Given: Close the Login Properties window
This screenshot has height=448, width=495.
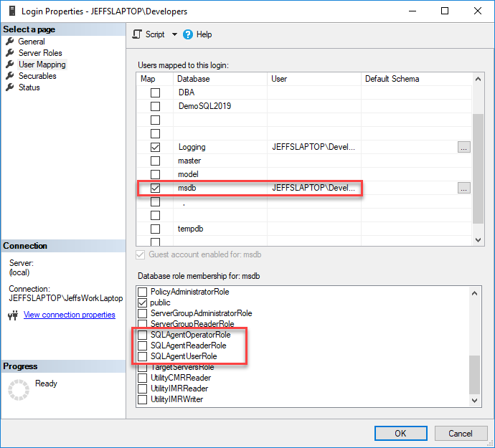Looking at the screenshot, I should (x=478, y=11).
